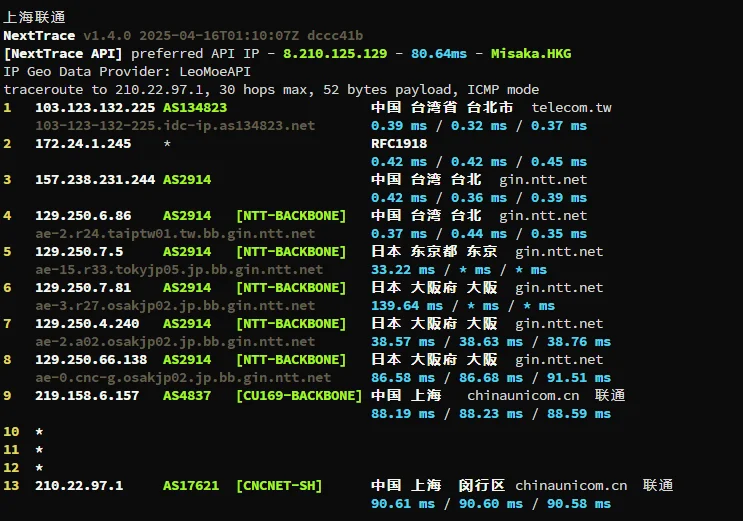
Task: Click the AS4837 label
Action: tap(187, 396)
